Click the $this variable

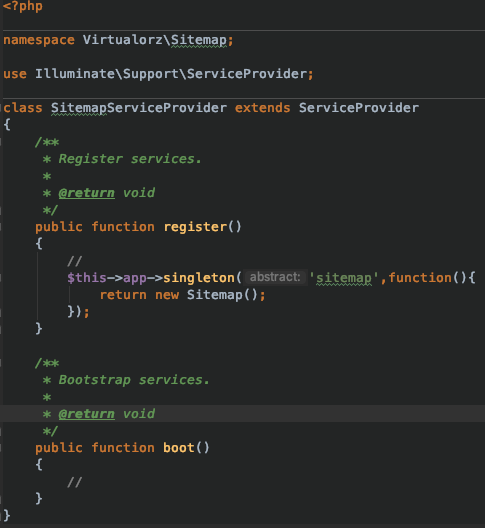[87, 278]
